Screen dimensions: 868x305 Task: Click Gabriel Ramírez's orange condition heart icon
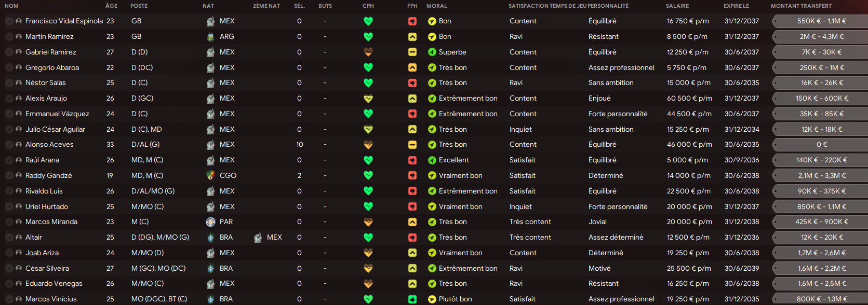coord(368,52)
